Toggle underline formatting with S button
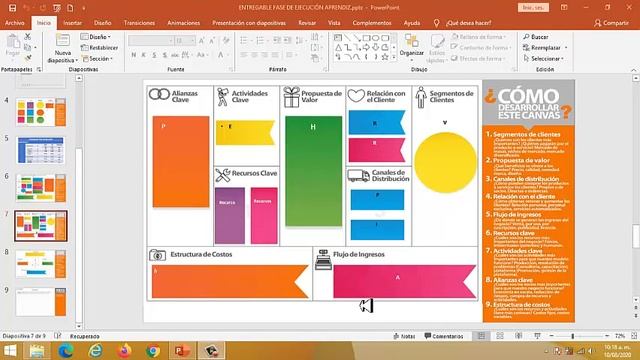This screenshot has height=360, width=640. pos(154,55)
